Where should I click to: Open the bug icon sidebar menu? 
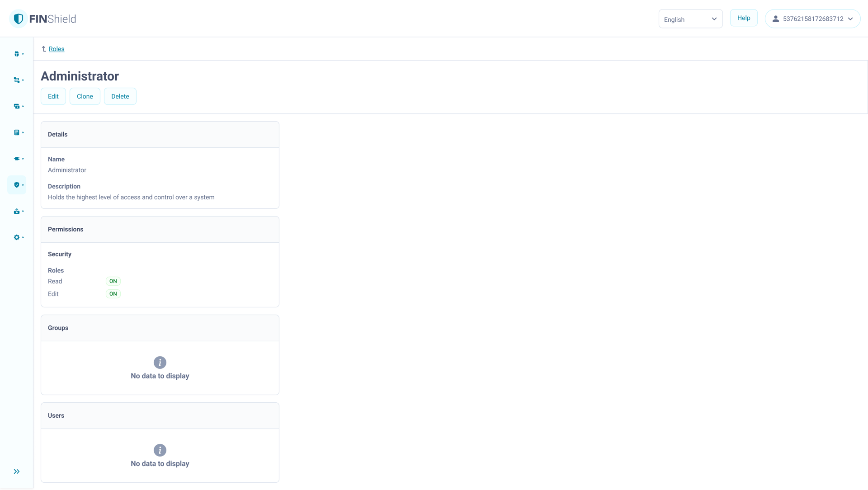pos(17,54)
